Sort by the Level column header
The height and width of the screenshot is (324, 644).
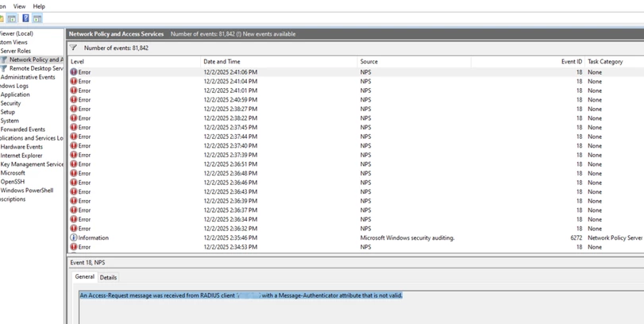point(134,62)
